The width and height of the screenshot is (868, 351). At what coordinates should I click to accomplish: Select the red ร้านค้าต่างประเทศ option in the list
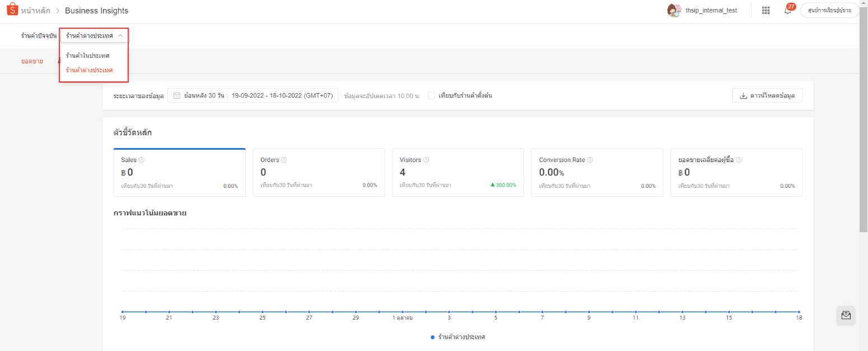pos(89,70)
